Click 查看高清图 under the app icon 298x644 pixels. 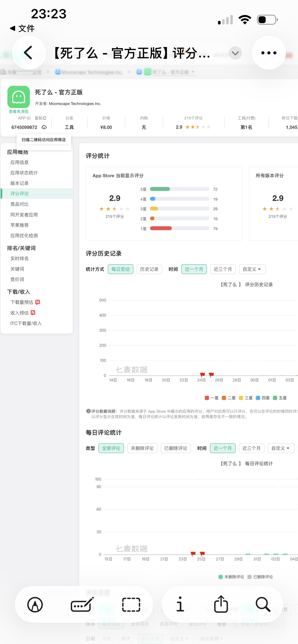(x=19, y=111)
